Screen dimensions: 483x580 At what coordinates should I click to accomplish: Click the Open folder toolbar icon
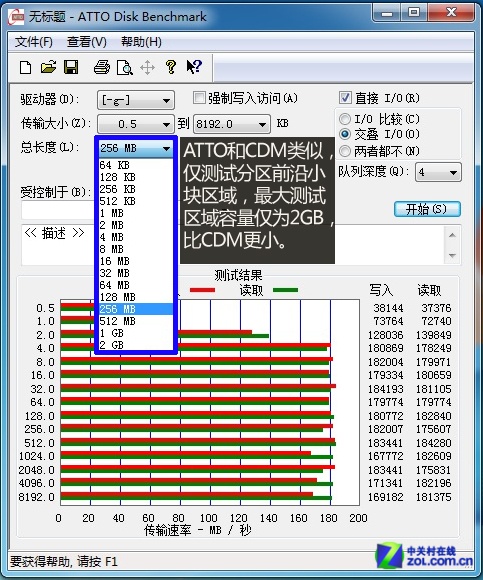coord(48,67)
